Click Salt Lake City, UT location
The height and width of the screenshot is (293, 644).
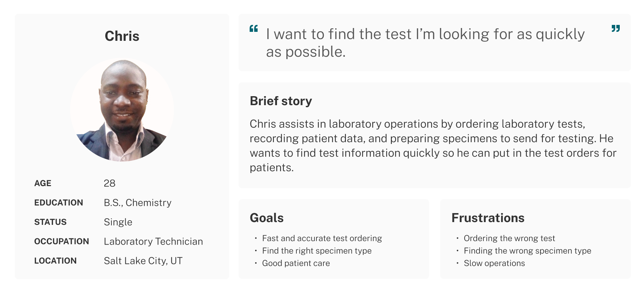(143, 261)
